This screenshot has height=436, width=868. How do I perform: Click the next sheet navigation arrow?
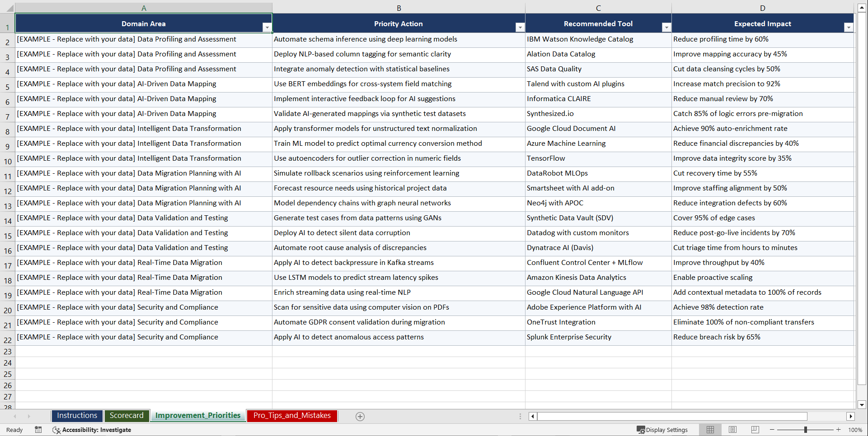[x=28, y=416]
